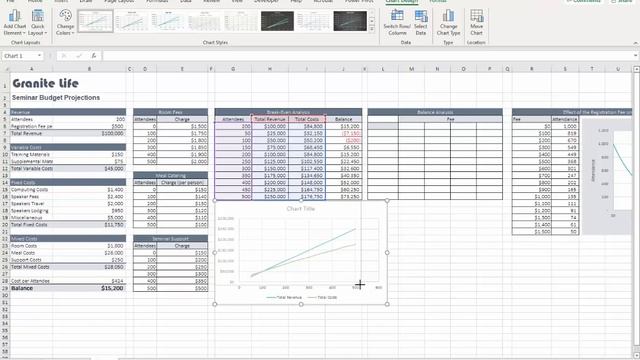Select column M header
This screenshot has height=360, width=640.
[x=411, y=69]
